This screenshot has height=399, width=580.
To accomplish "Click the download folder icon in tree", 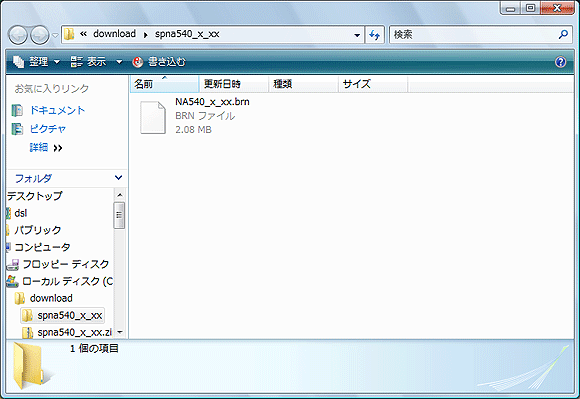I will click(x=20, y=298).
